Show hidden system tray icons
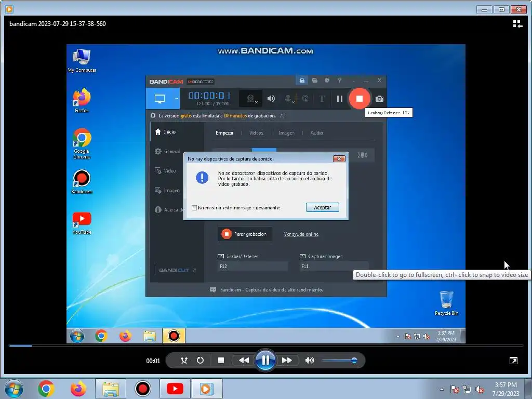Screen dimensions: 532x399 click(x=442, y=389)
